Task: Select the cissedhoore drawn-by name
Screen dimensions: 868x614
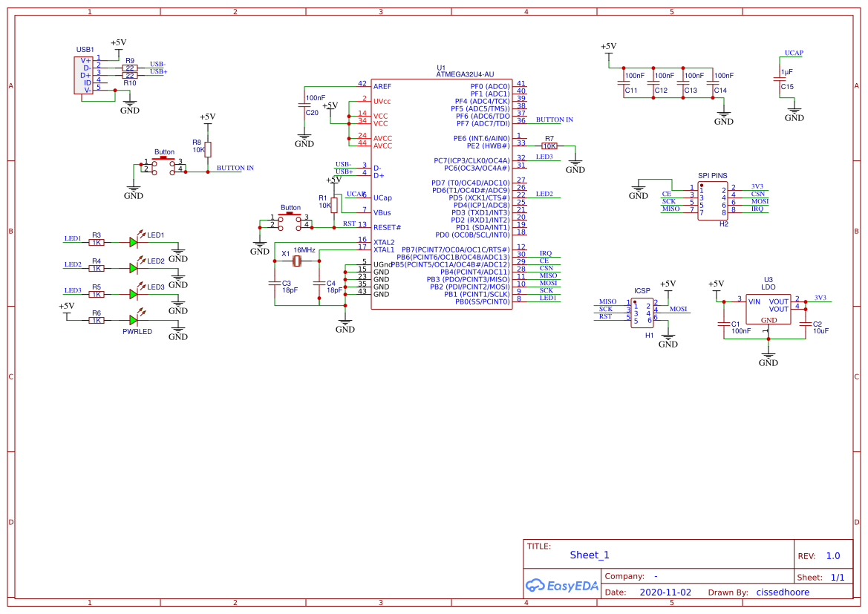Action: 783,592
